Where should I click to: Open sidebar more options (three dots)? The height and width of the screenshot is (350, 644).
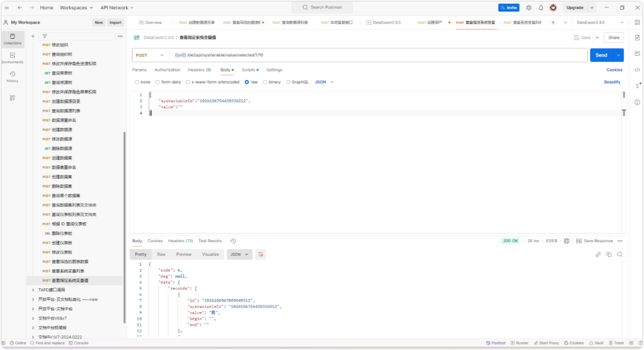(x=120, y=36)
